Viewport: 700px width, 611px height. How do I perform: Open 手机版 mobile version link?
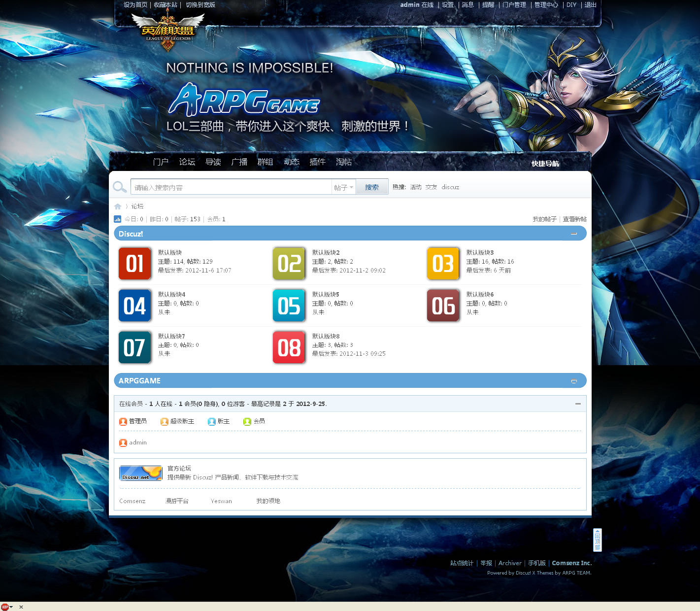537,563
